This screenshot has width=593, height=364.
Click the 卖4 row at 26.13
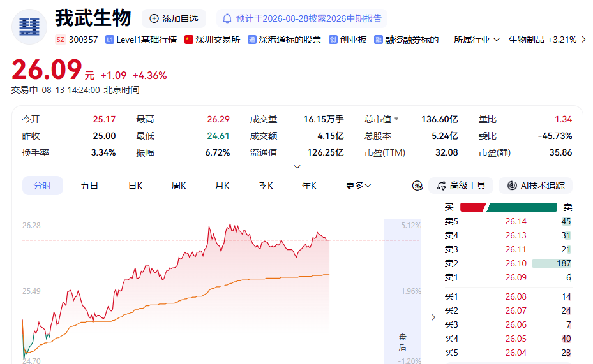(x=508, y=236)
